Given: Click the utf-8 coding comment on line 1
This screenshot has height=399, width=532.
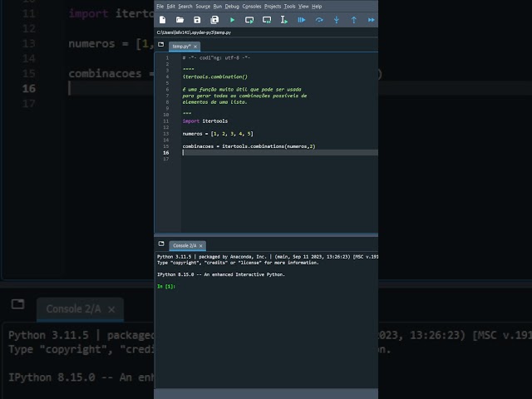Looking at the screenshot, I should click(x=216, y=57).
